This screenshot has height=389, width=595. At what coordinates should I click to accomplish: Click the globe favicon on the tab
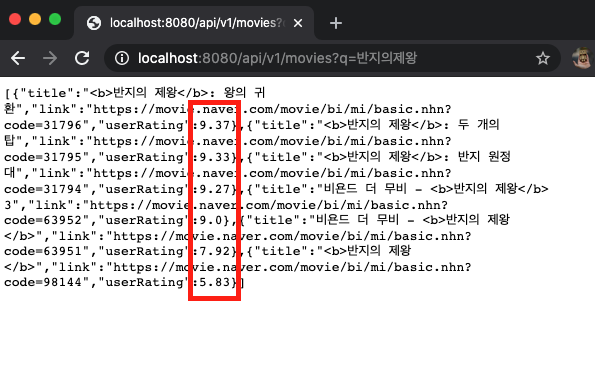[x=94, y=23]
